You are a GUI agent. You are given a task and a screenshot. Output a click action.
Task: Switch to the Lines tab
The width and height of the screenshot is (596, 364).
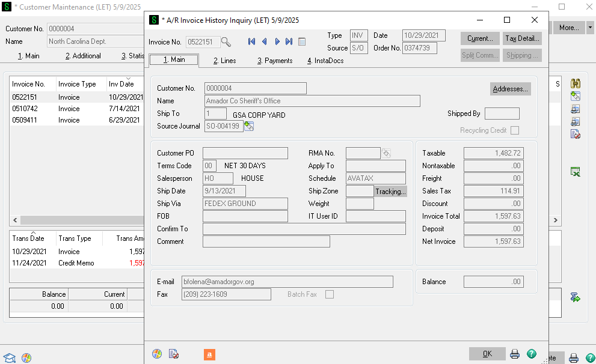pos(225,61)
